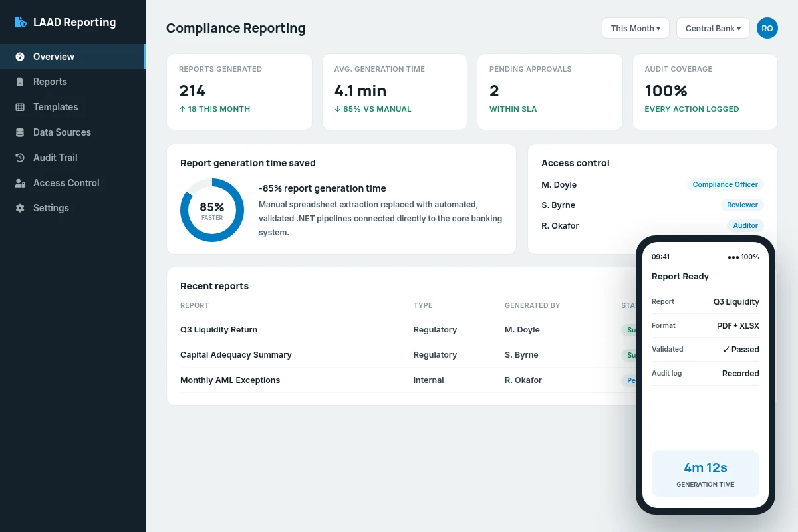Image resolution: width=798 pixels, height=532 pixels.
Task: Click the Avg. Generation Time card
Action: point(394,92)
